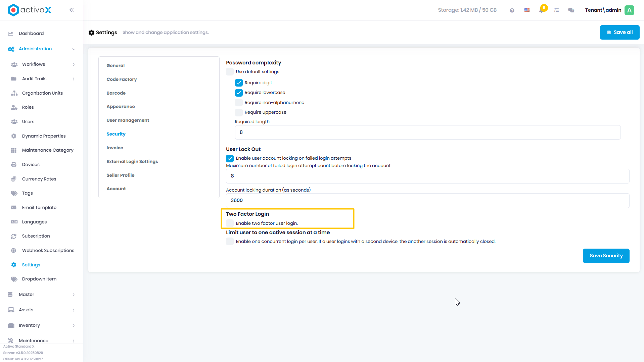Image resolution: width=644 pixels, height=362 pixels.
Task: Click the Maintenance Category grid icon
Action: 14,150
